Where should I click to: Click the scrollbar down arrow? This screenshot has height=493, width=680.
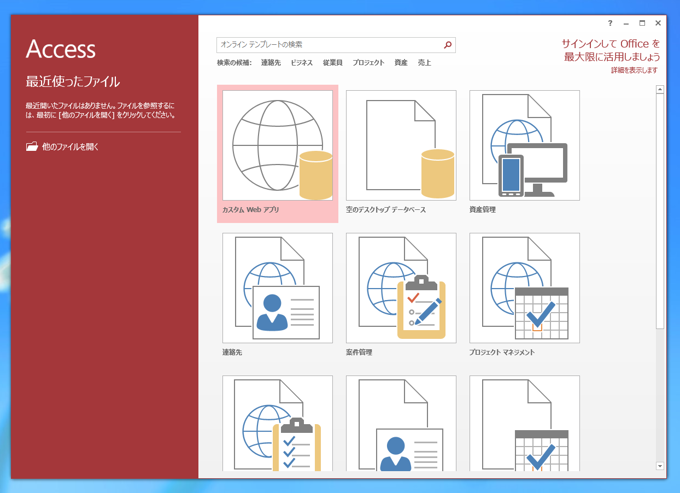(x=660, y=466)
